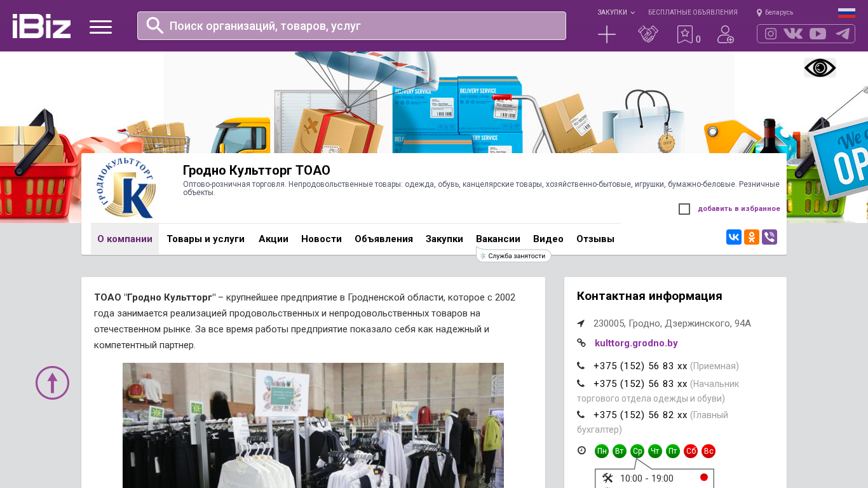Image resolution: width=868 pixels, height=488 pixels.
Task: Click the link icon beside website
Action: (x=581, y=343)
